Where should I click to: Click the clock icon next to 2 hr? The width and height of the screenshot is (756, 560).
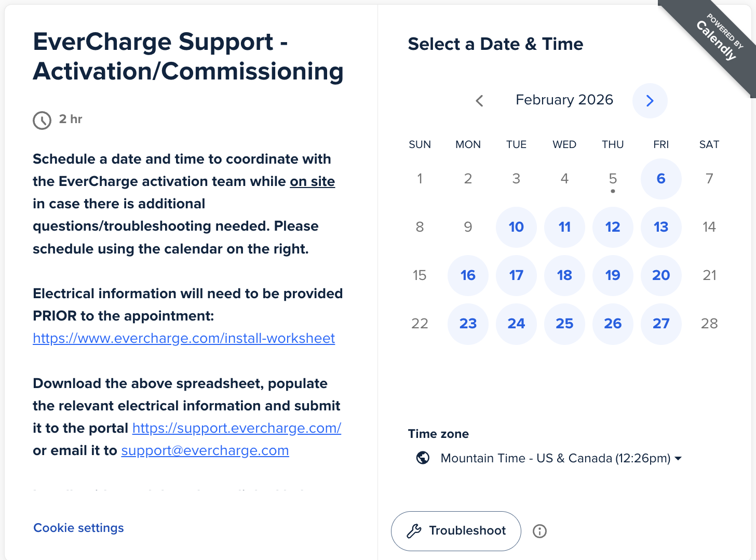pos(42,120)
